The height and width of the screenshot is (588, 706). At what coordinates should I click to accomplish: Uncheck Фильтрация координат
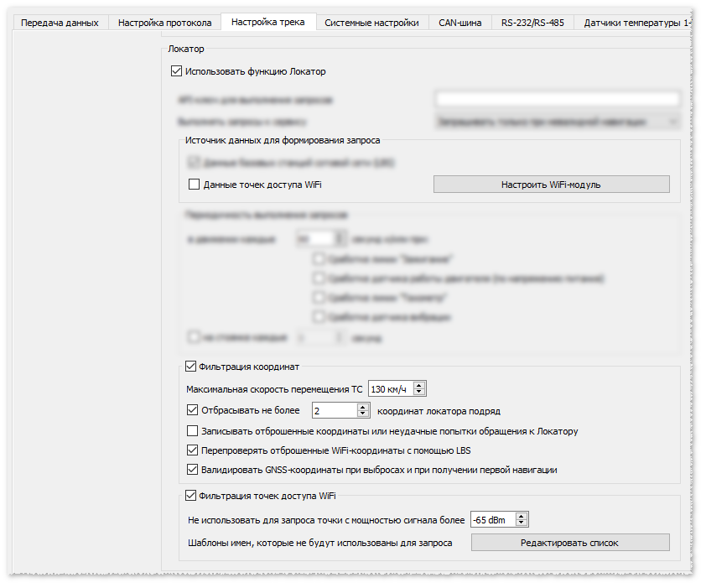(x=190, y=367)
